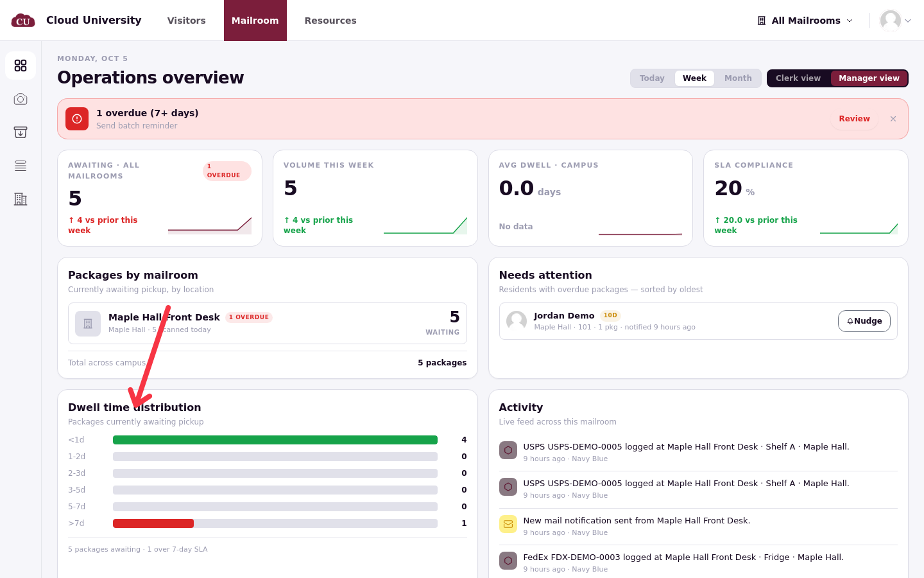Viewport: 924px width, 578px height.
Task: Open the Resources tab
Action: (x=330, y=21)
